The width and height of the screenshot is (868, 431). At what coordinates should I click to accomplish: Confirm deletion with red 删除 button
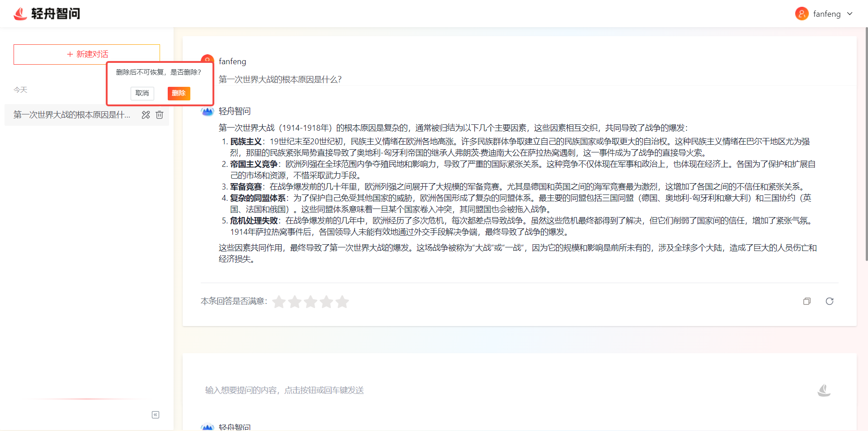point(179,93)
